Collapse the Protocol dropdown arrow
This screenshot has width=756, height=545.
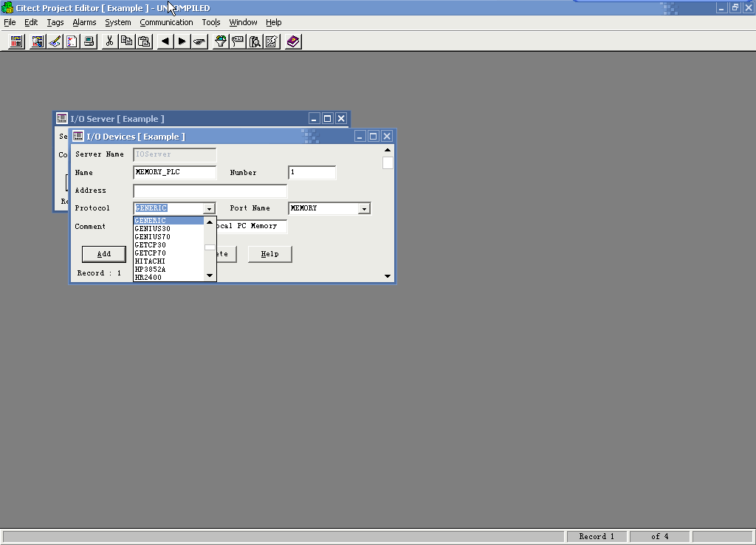pyautogui.click(x=209, y=208)
